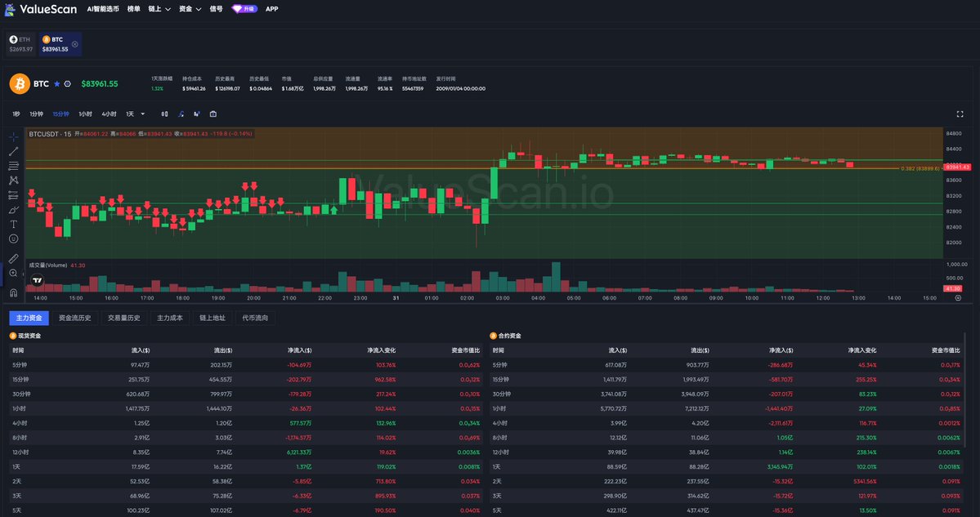980x517 pixels.
Task: Click the TradingView logo on the chart
Action: coord(38,281)
